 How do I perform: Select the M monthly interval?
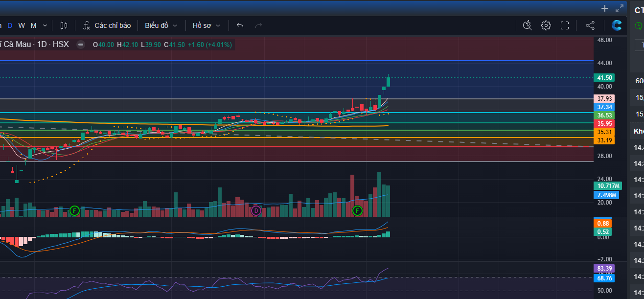pyautogui.click(x=33, y=25)
